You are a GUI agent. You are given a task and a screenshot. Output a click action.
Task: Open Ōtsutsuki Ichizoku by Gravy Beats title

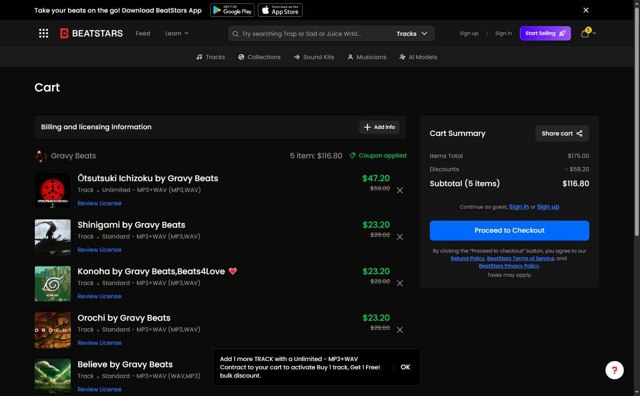(148, 178)
